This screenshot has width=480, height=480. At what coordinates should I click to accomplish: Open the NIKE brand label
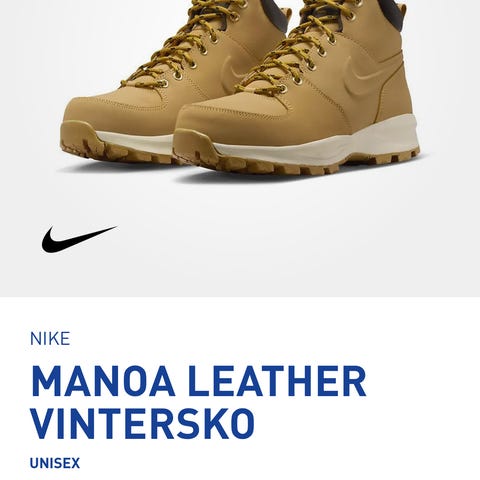coord(50,339)
